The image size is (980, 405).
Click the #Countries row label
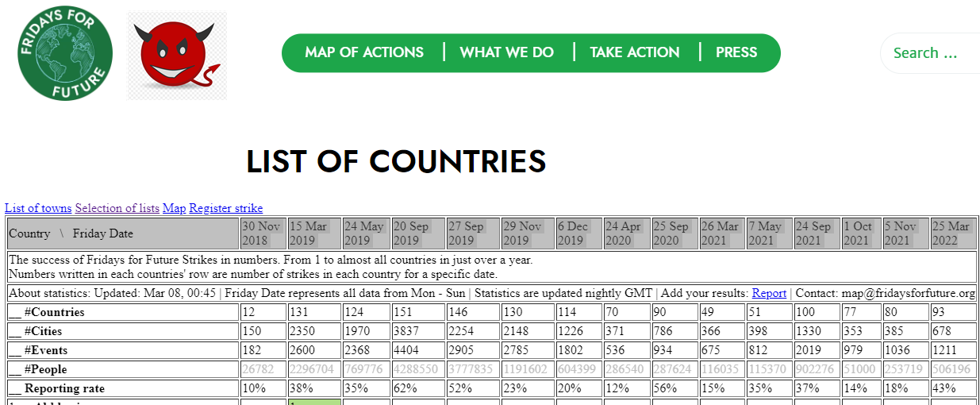[122, 312]
